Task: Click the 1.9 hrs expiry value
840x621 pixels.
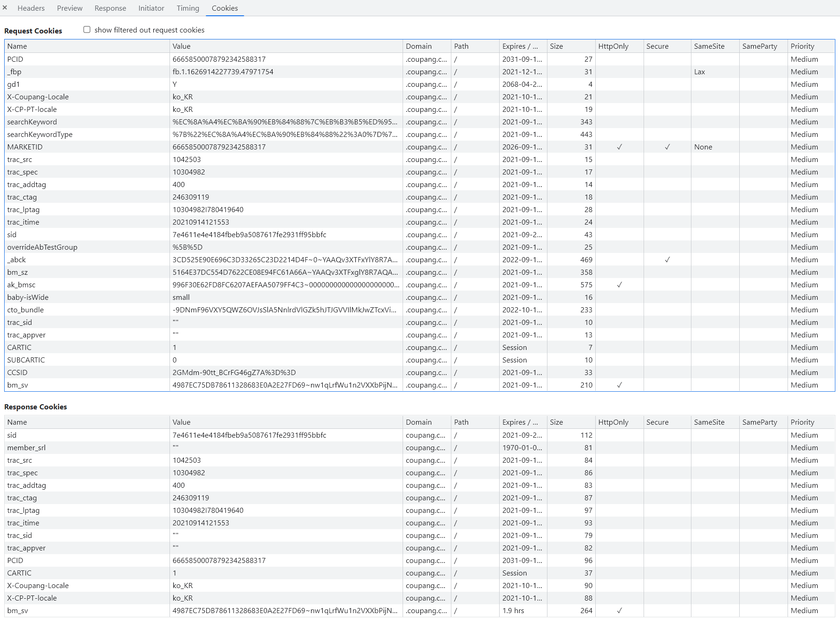Action: pyautogui.click(x=513, y=611)
